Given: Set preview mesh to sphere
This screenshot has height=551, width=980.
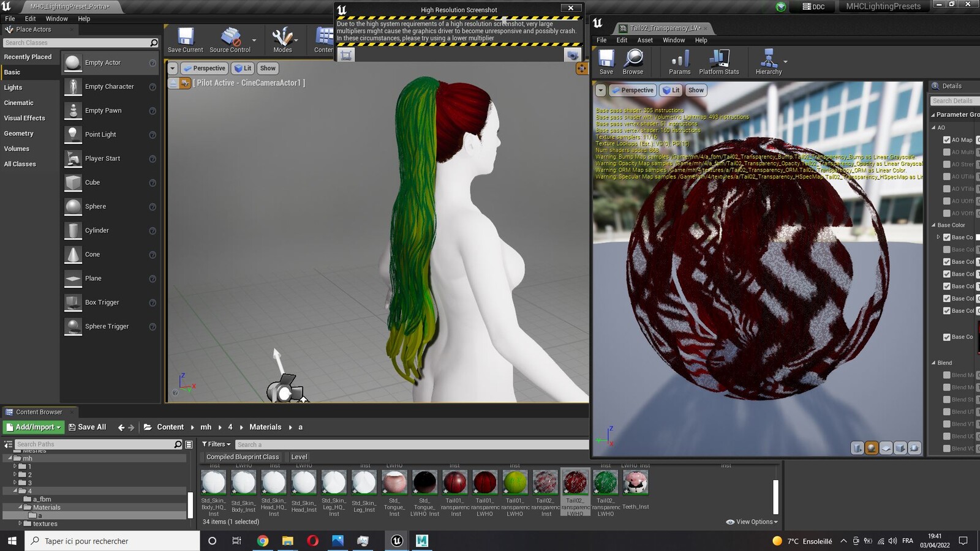Looking at the screenshot, I should [872, 448].
